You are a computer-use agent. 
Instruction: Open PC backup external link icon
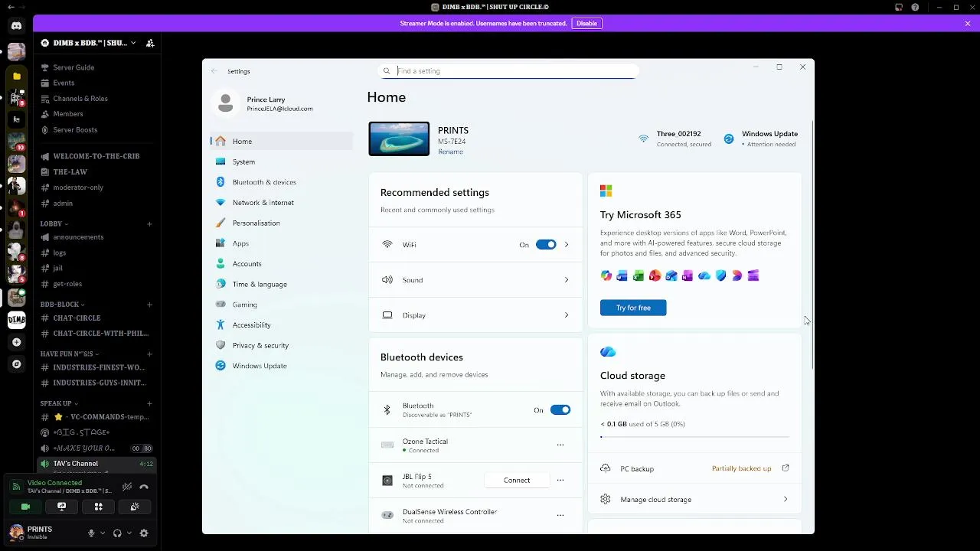pyautogui.click(x=786, y=468)
